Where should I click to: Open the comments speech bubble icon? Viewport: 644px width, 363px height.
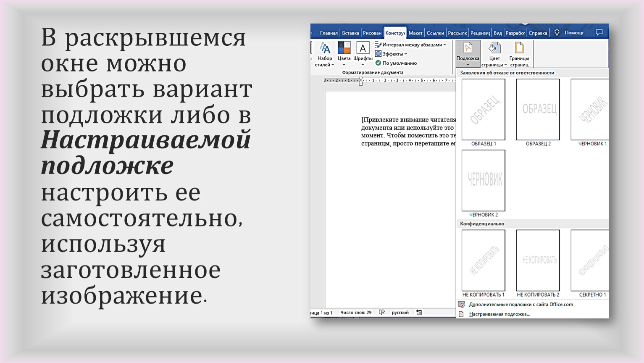click(599, 32)
